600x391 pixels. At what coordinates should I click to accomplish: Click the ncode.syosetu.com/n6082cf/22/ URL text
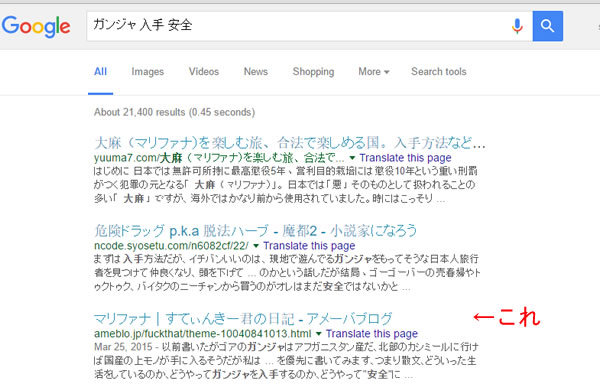pyautogui.click(x=171, y=246)
